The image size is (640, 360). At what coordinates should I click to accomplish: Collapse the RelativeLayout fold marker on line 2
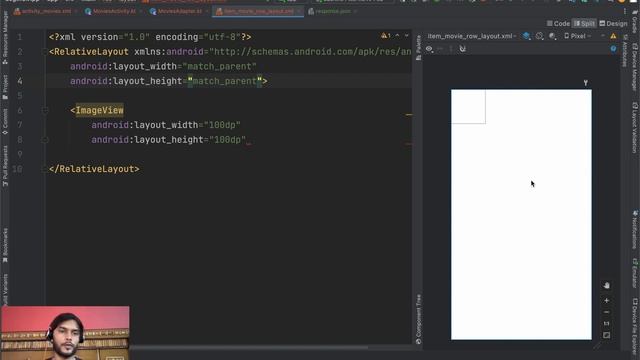click(x=45, y=52)
